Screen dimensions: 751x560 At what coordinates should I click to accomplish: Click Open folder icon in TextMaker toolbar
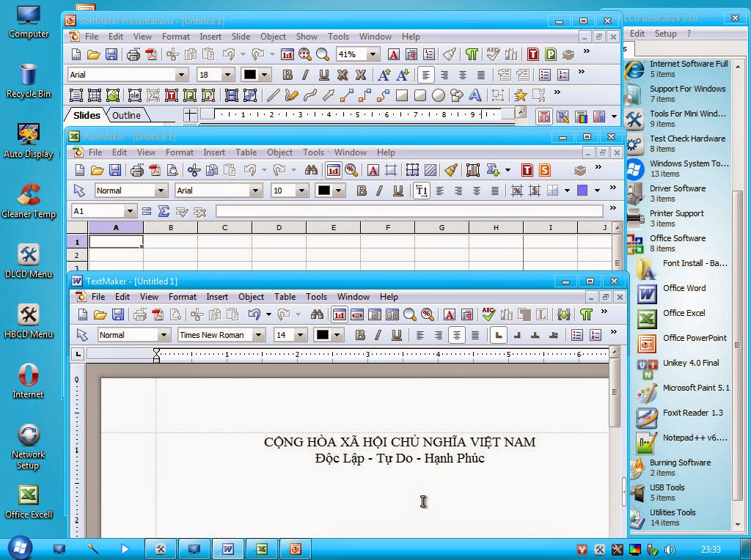point(100,314)
